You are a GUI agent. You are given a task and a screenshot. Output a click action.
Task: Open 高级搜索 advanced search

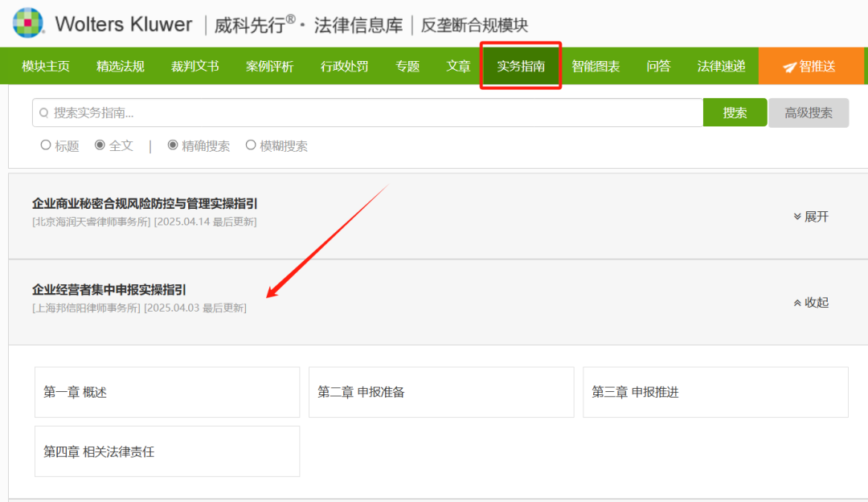pos(808,113)
